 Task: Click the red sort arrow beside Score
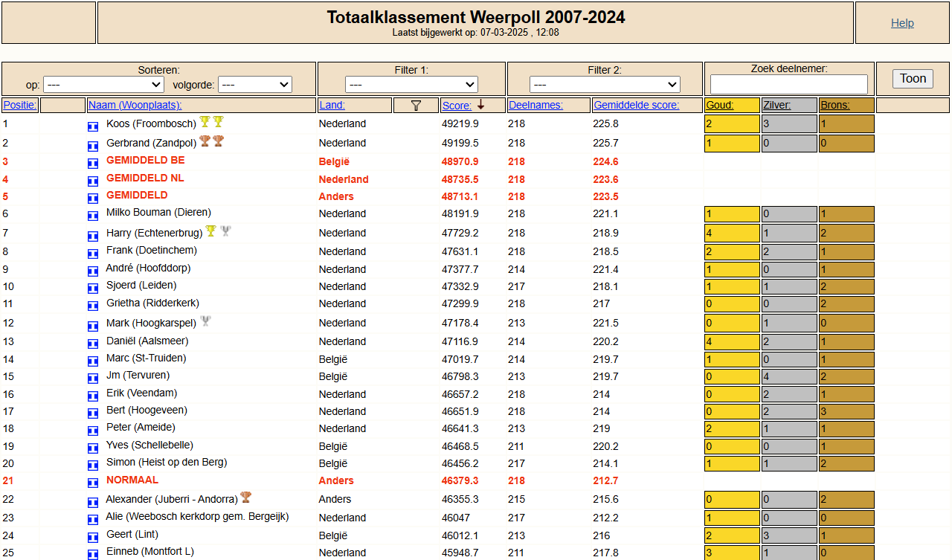click(480, 105)
